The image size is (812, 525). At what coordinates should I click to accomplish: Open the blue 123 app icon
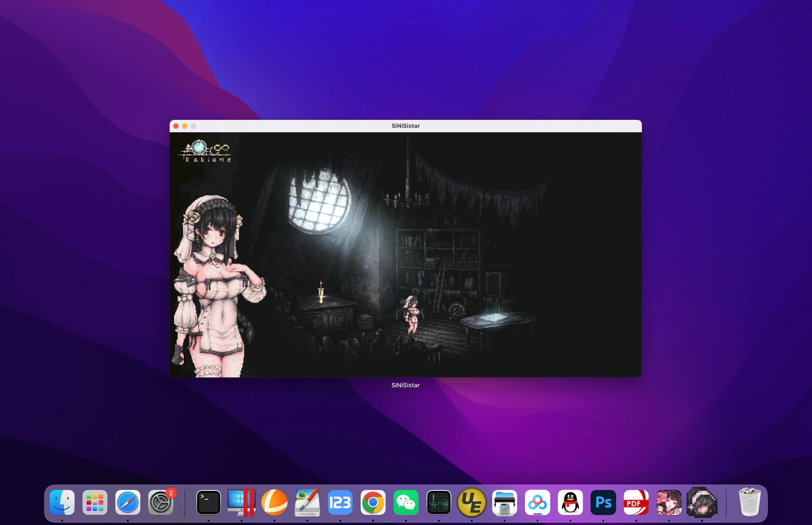(x=340, y=502)
